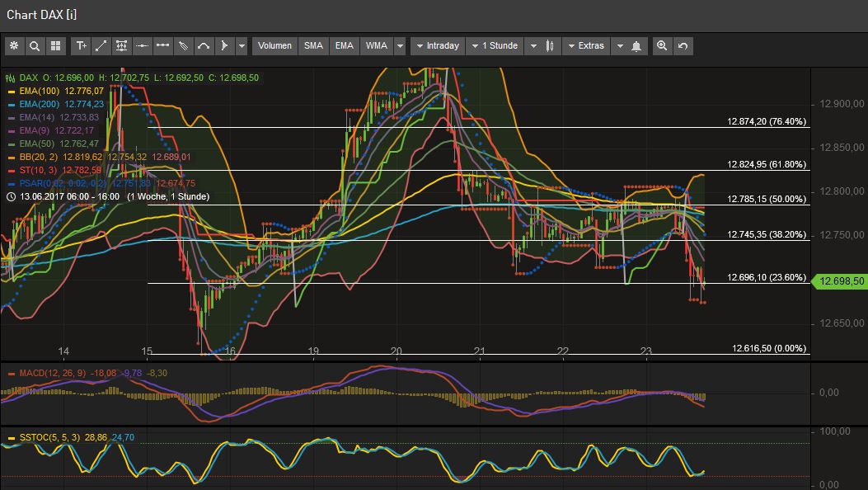Image resolution: width=868 pixels, height=490 pixels.
Task: Expand the 1 Stunde interval dropdown
Action: (x=495, y=46)
